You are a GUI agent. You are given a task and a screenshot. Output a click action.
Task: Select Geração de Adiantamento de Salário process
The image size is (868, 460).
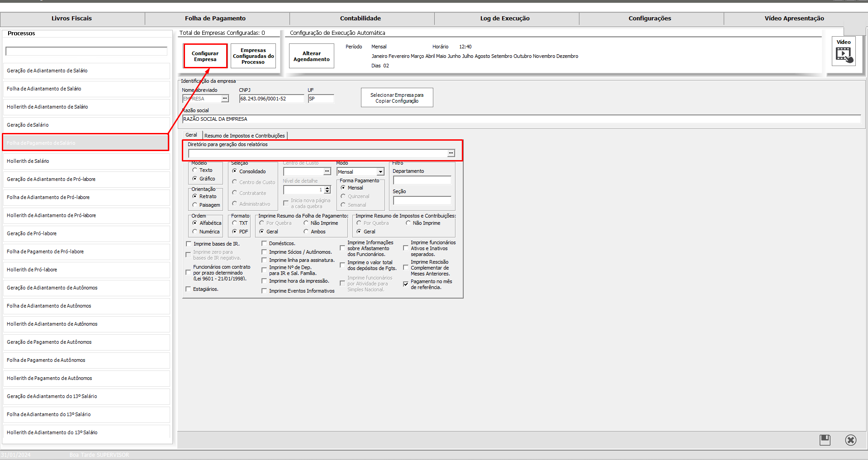[x=86, y=71]
